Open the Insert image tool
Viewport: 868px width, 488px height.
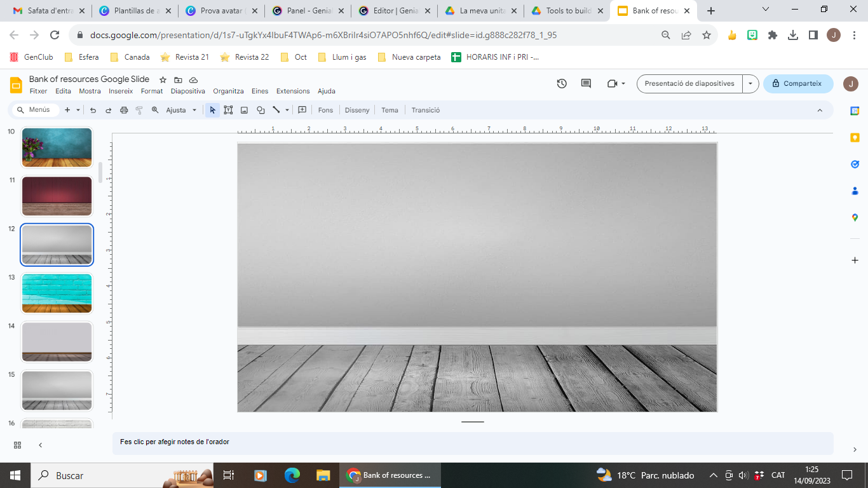coord(244,110)
